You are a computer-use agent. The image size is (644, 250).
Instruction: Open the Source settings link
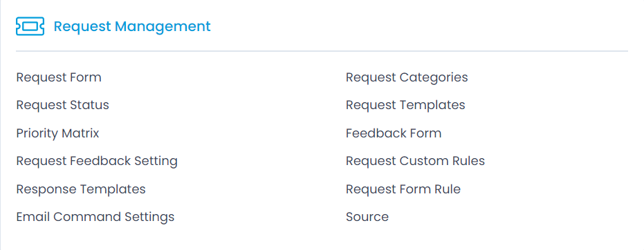367,217
